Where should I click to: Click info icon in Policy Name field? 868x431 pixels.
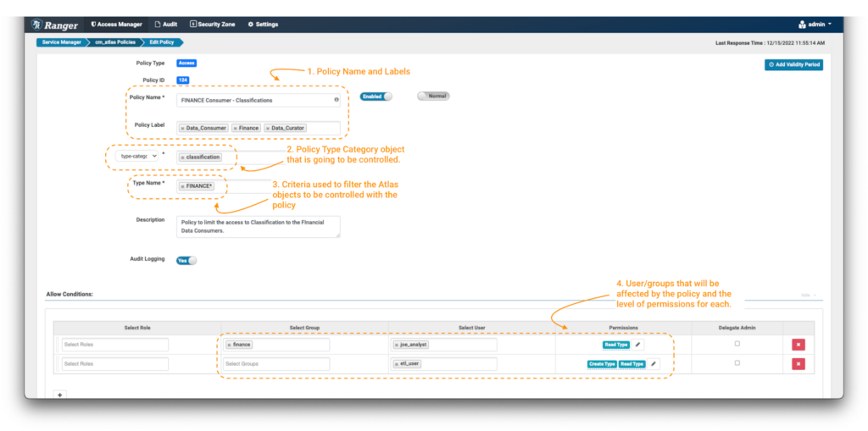(337, 100)
